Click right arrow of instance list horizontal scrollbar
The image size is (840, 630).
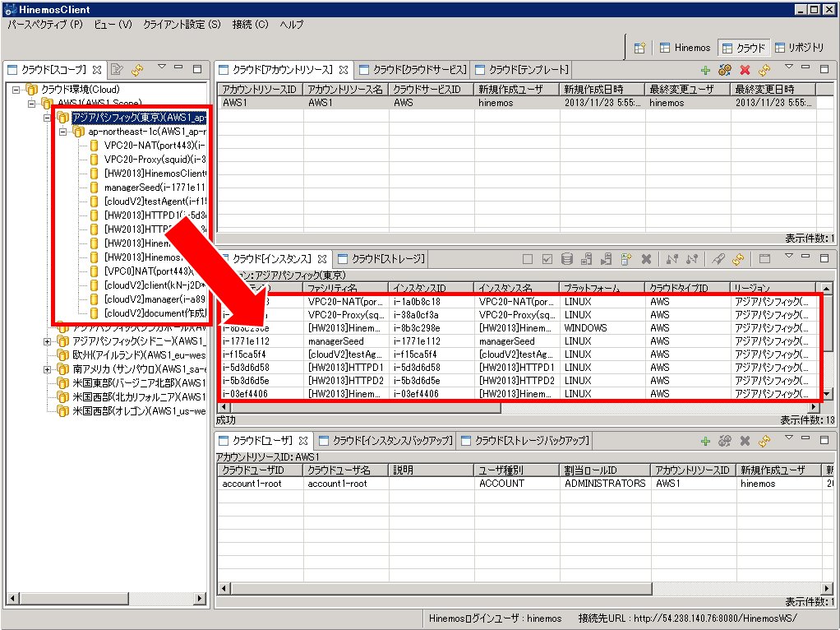[815, 408]
